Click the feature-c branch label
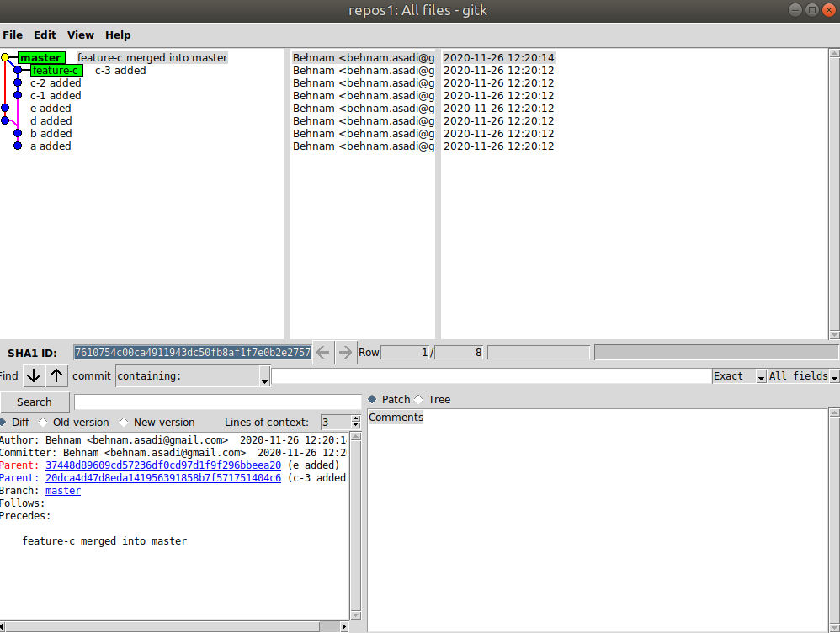Screen dimensions: 840x633 tap(56, 71)
